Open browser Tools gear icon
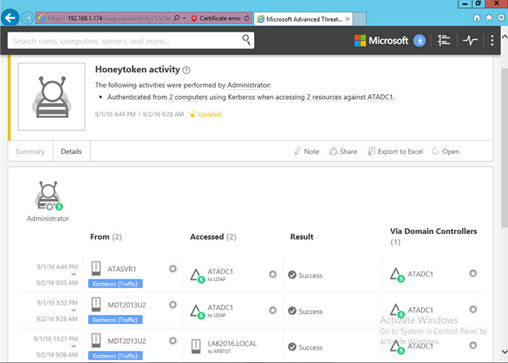The image size is (508, 363). (501, 18)
